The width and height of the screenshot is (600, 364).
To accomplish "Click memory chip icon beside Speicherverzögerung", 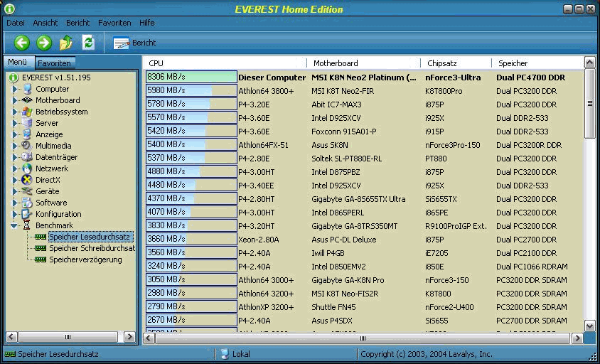I will [41, 259].
